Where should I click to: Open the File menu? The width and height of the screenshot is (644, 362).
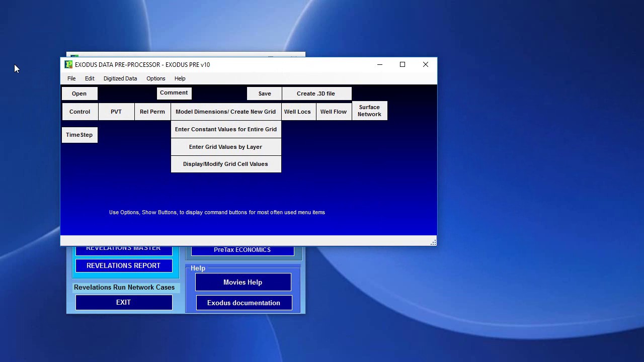[71, 78]
